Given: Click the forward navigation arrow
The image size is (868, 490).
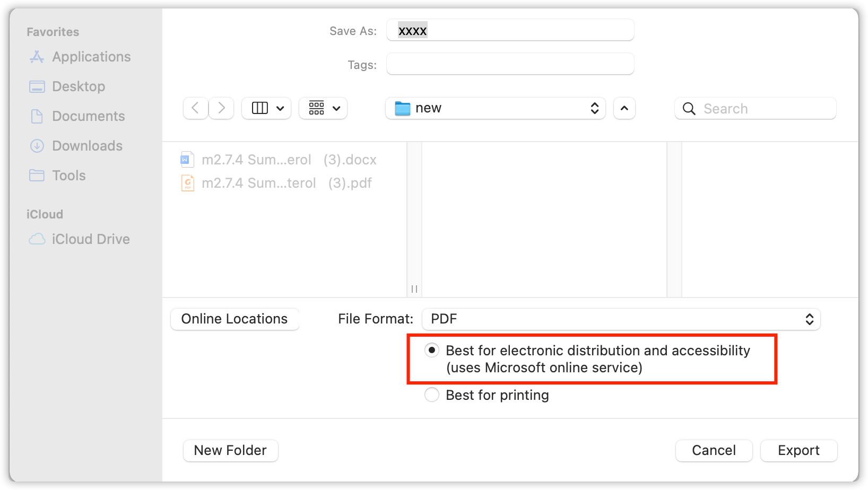Looking at the screenshot, I should (222, 108).
